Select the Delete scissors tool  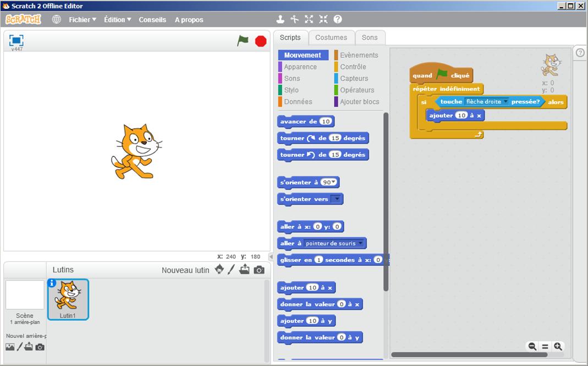point(295,19)
